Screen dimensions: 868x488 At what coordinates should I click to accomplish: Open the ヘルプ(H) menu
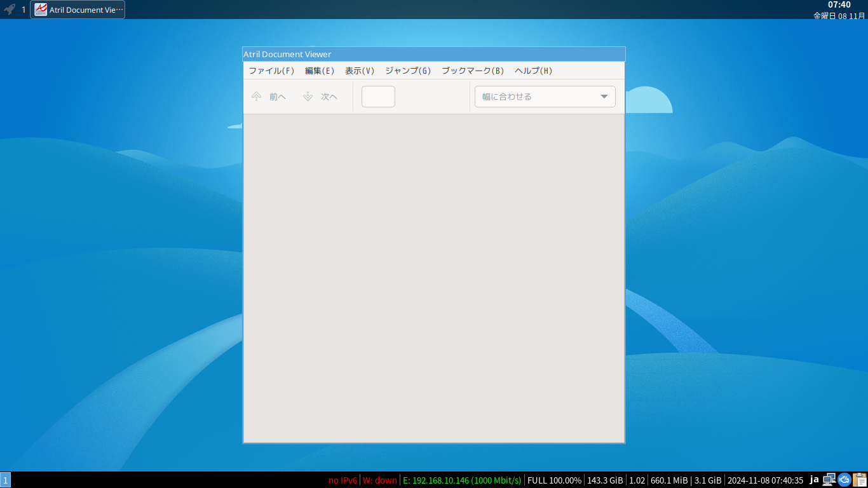(x=534, y=71)
